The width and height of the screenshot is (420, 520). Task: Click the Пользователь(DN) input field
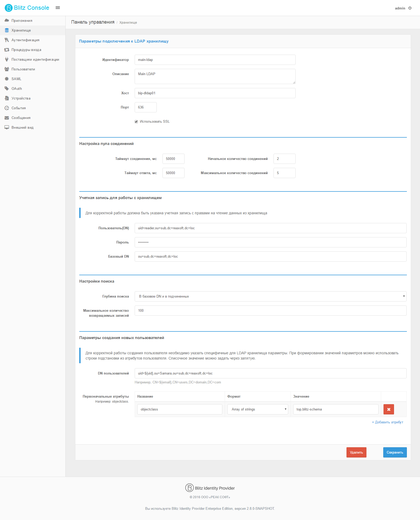tap(271, 228)
